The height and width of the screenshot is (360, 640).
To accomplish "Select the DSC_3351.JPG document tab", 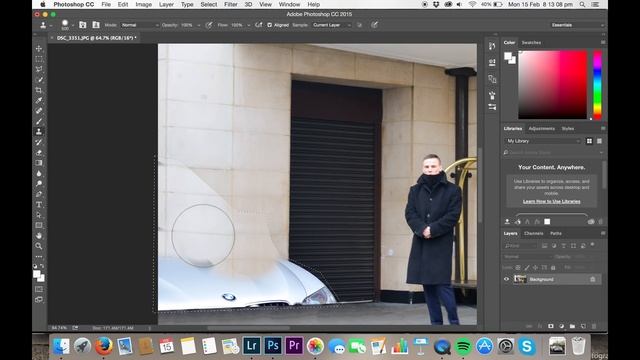I will [96, 38].
